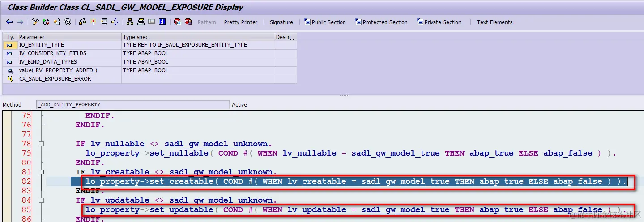Viewport: 644px width, 222px height.
Task: Jump to the Private Section
Action: click(439, 22)
